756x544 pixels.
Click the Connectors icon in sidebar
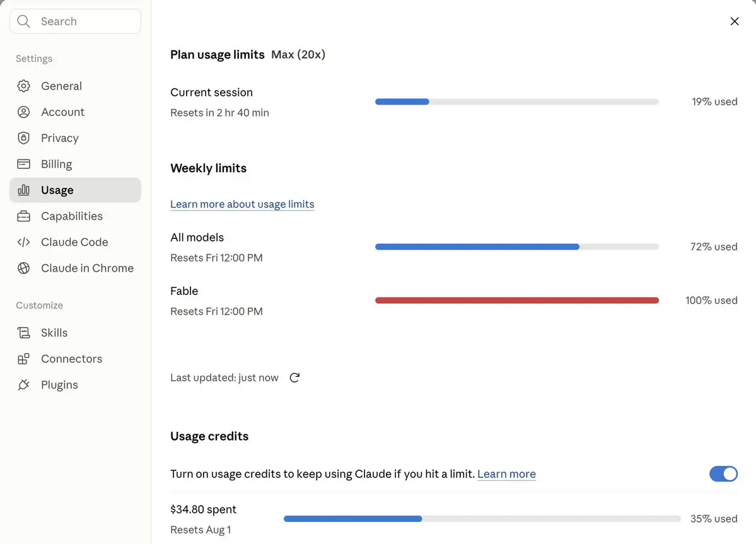coord(23,359)
